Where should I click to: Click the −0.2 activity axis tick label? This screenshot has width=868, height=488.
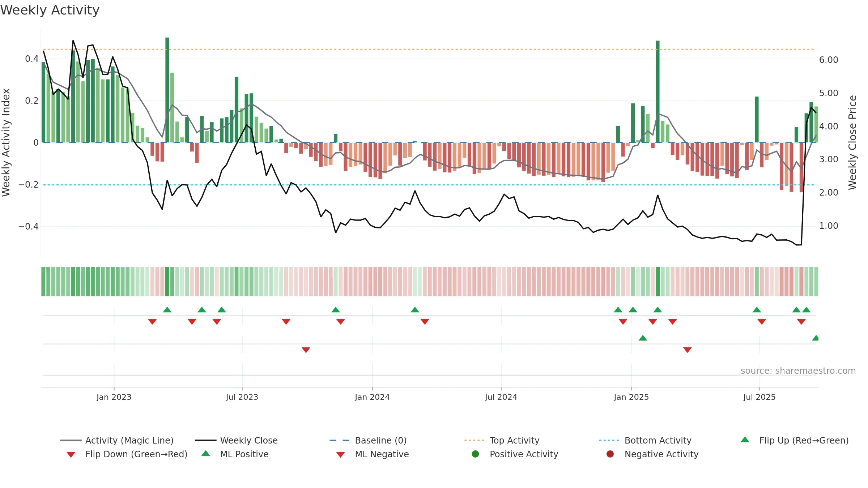28,184
